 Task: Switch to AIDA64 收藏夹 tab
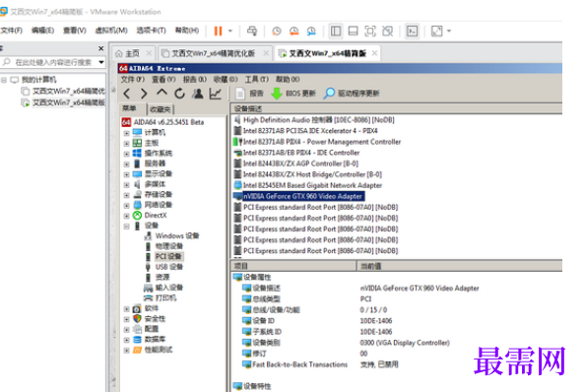pyautogui.click(x=161, y=109)
